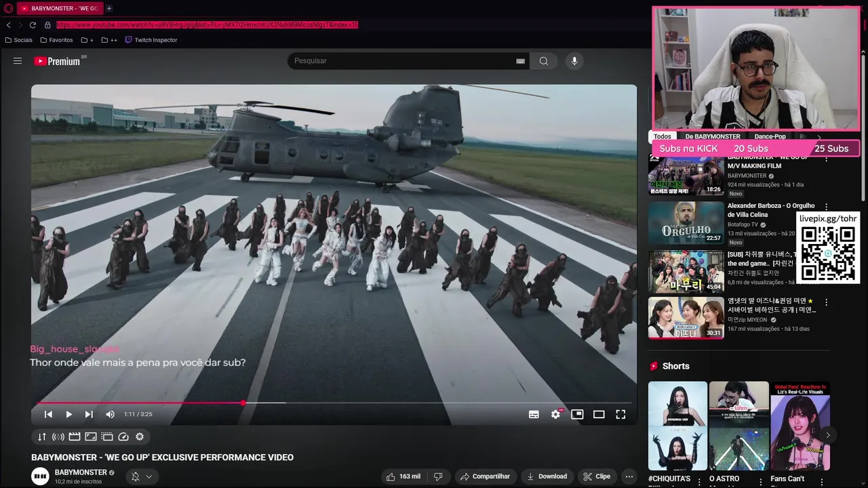The width and height of the screenshot is (868, 488).
Task: Enable miniplayer mode
Action: point(577,414)
